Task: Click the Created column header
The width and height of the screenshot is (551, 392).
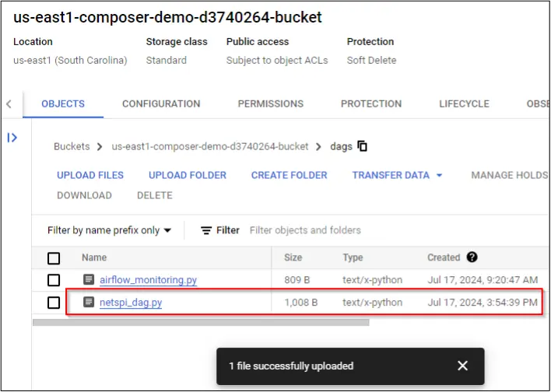Action: coord(444,257)
